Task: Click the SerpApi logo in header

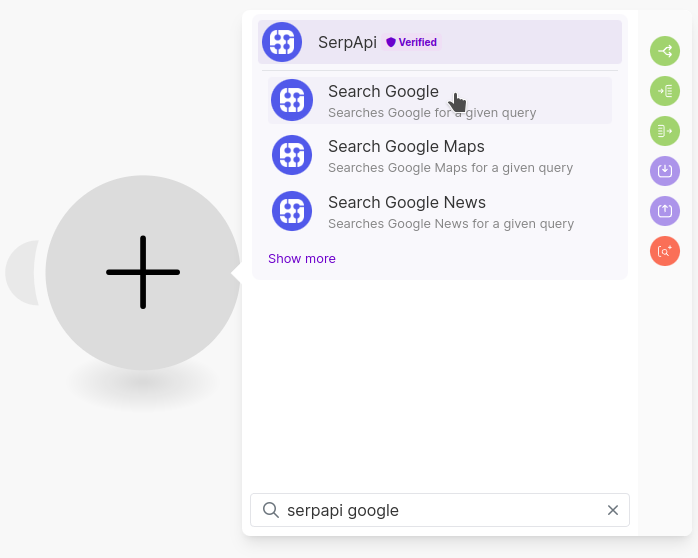Action: tap(282, 42)
